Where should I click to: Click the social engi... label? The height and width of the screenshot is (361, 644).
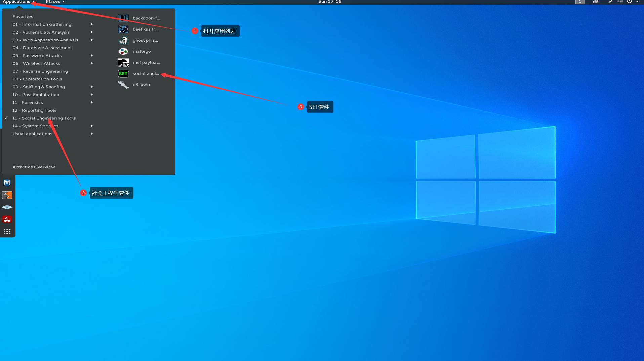tap(146, 74)
